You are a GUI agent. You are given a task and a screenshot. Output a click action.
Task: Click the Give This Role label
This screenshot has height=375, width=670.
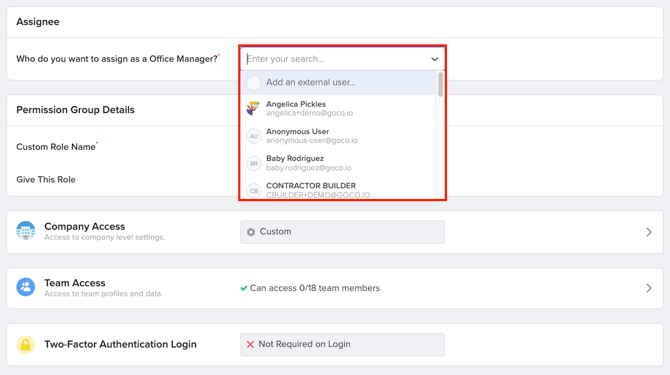pyautogui.click(x=46, y=179)
